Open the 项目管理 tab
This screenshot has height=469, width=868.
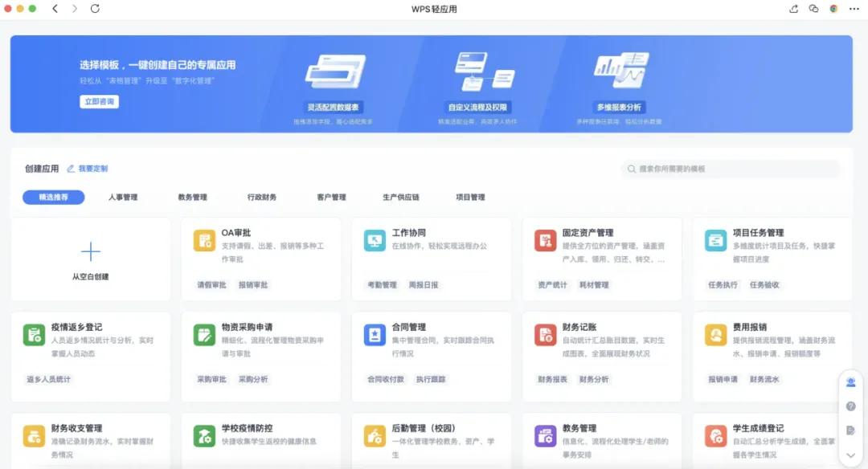[470, 197]
